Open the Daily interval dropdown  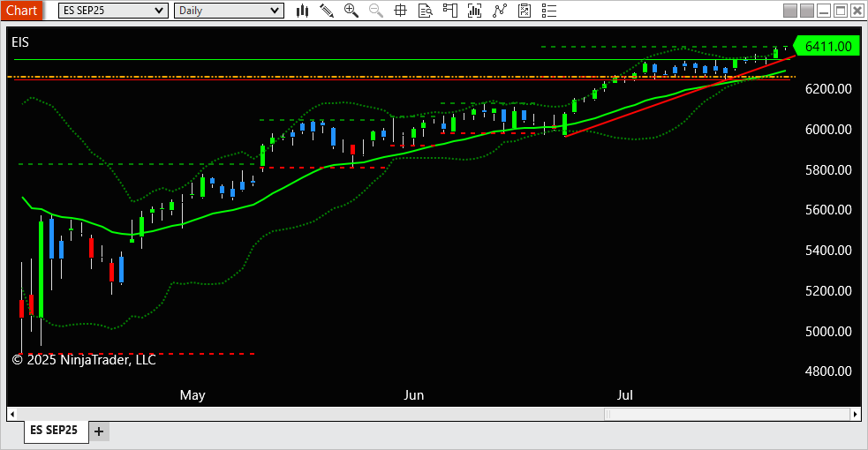229,11
